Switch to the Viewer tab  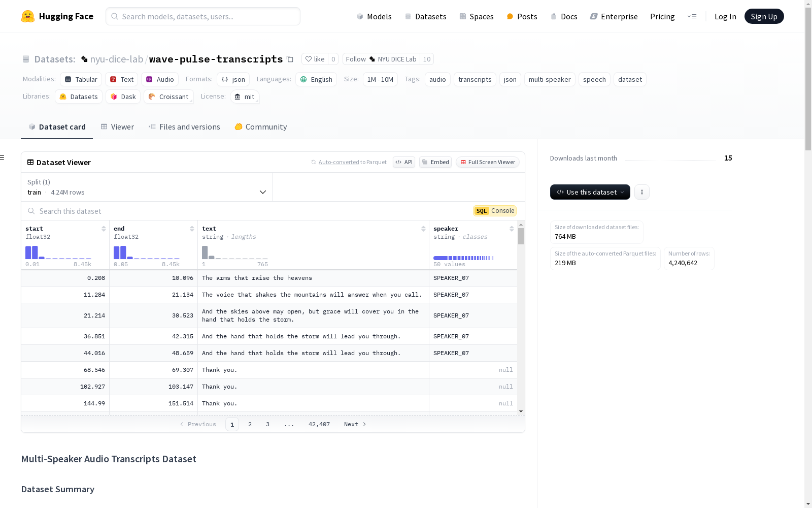click(x=117, y=127)
